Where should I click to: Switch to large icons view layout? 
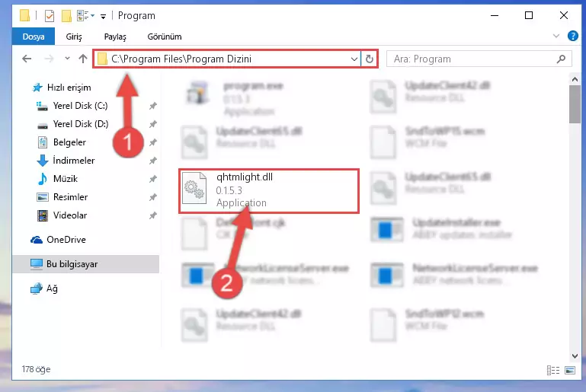tap(570, 371)
